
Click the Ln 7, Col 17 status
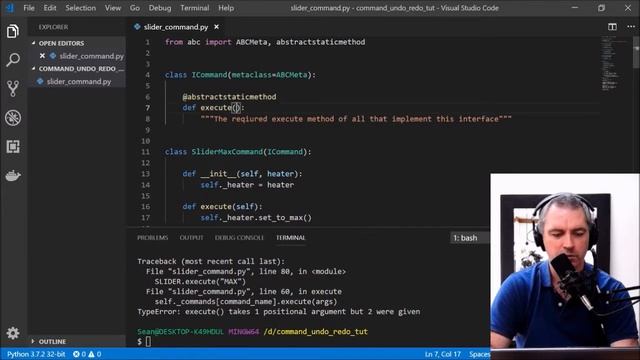(442, 354)
